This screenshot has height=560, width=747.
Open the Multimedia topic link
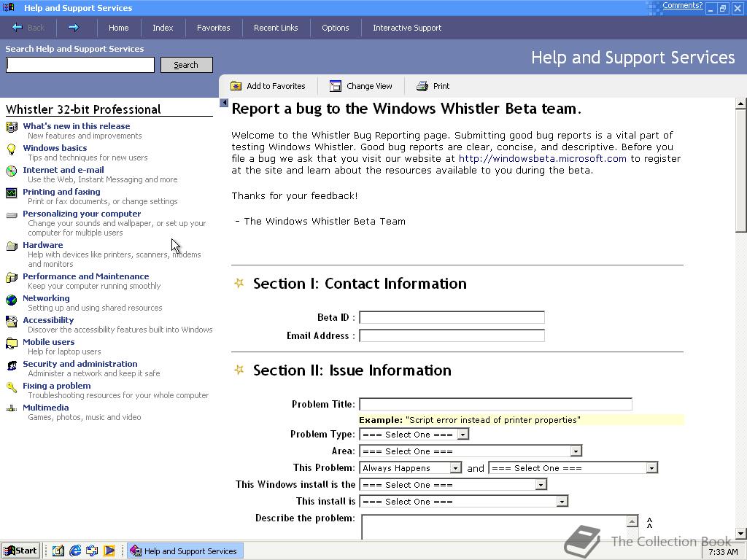pos(46,408)
